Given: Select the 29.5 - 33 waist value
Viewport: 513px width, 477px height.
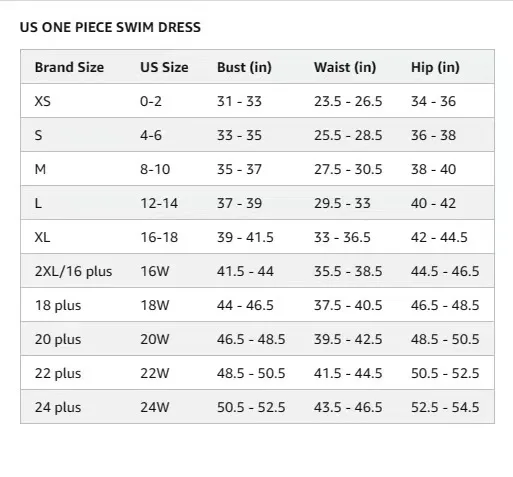Looking at the screenshot, I should [x=342, y=203].
